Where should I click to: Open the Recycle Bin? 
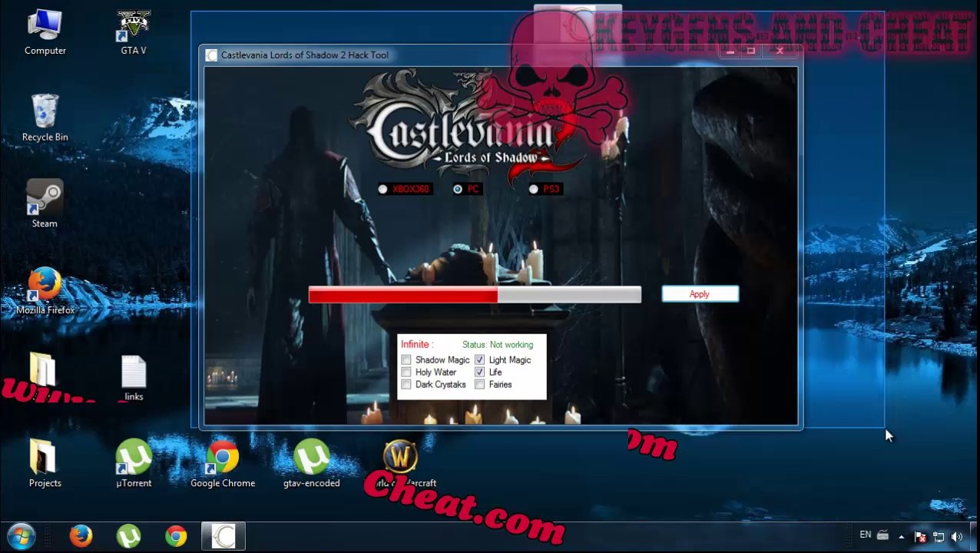pyautogui.click(x=45, y=118)
